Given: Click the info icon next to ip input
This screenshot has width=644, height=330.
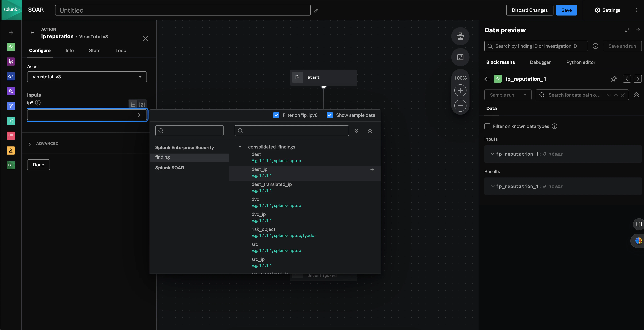Looking at the screenshot, I should [38, 103].
